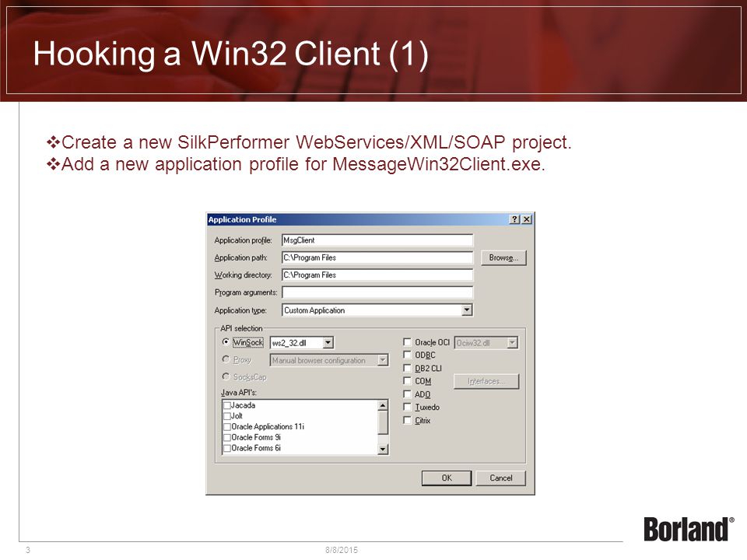Enable the Oracle OCI checkbox
Viewport: 747px width, 560px height.
pos(407,342)
